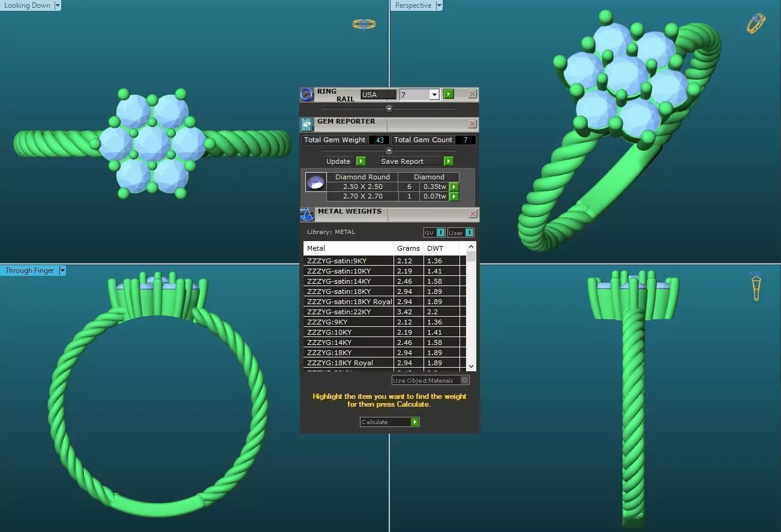This screenshot has height=532, width=781.
Task: Collapse the Gem Reporter section expander
Action: tap(389, 151)
